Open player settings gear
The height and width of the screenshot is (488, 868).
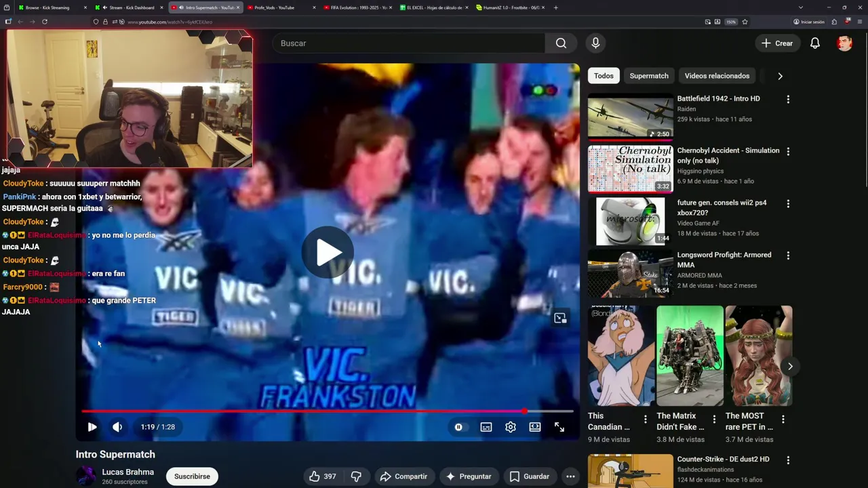click(511, 427)
